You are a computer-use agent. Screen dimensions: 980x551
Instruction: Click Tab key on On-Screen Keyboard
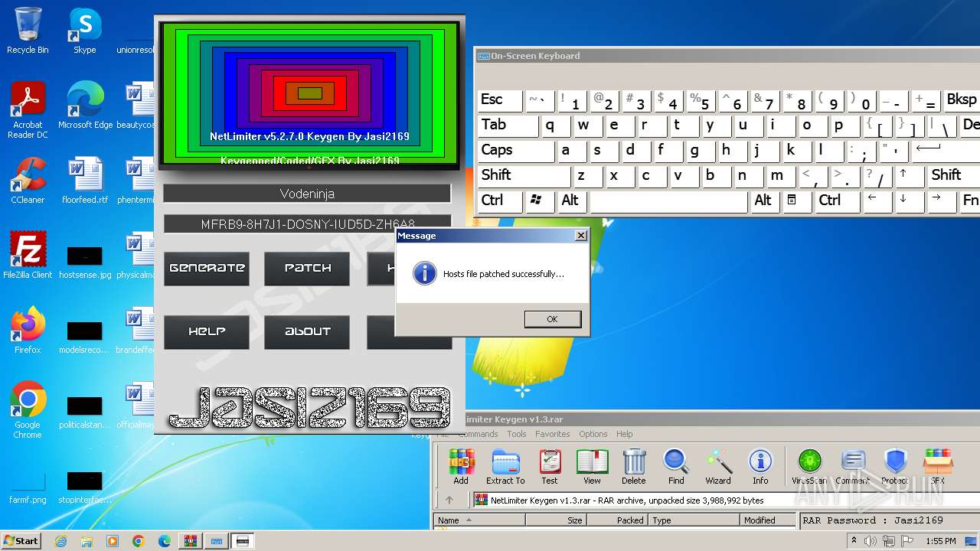[x=508, y=125]
